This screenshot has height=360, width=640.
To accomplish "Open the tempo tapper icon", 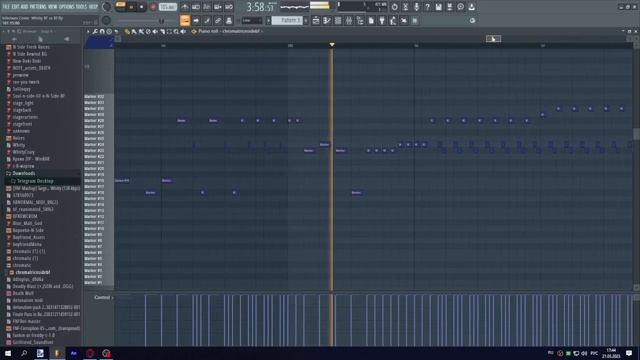I will coord(393,20).
